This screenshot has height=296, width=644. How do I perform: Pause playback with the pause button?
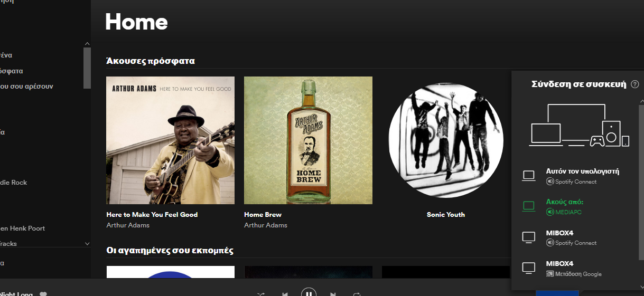click(x=309, y=292)
